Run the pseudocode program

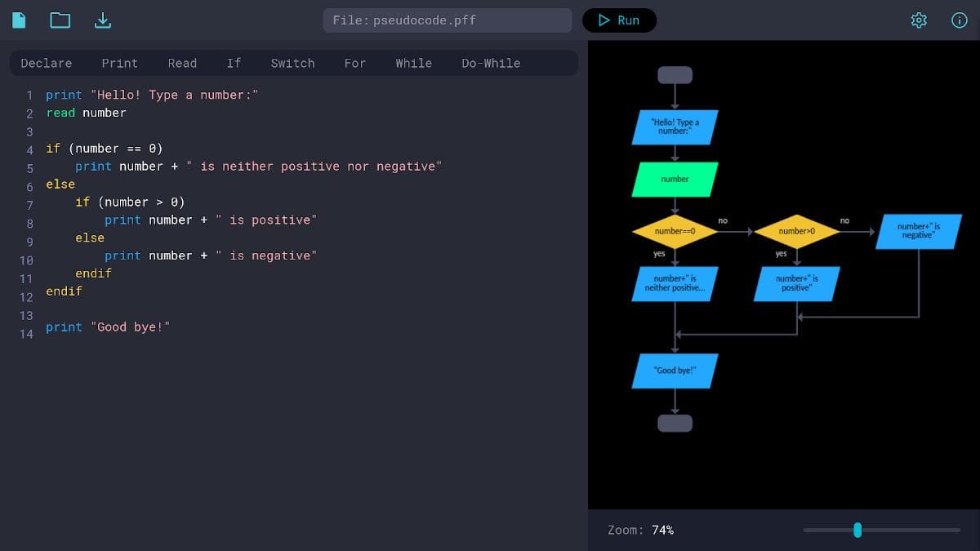[619, 20]
